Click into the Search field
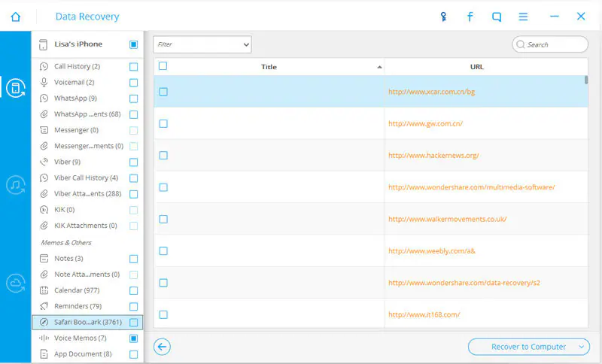Image resolution: width=602 pixels, height=364 pixels. pyautogui.click(x=550, y=44)
